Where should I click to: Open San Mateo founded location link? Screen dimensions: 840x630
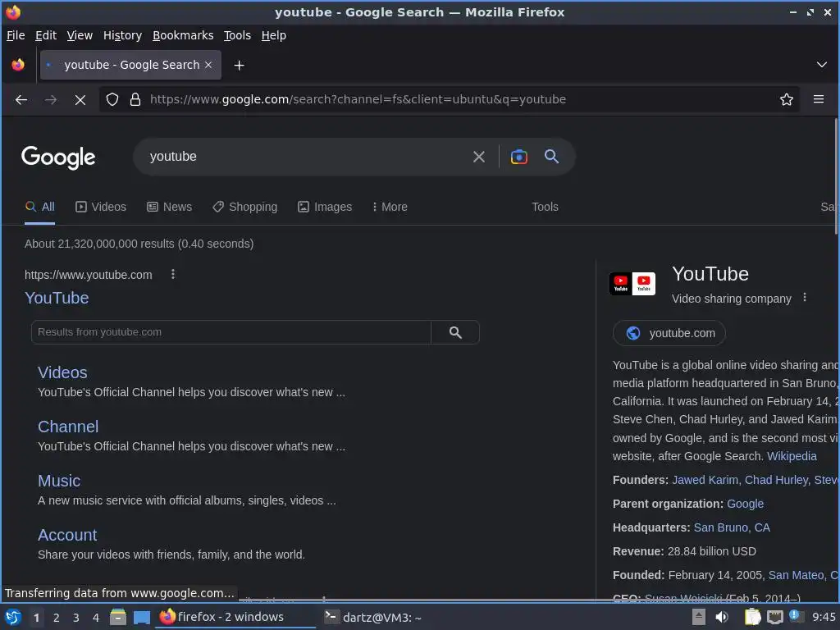coord(796,575)
